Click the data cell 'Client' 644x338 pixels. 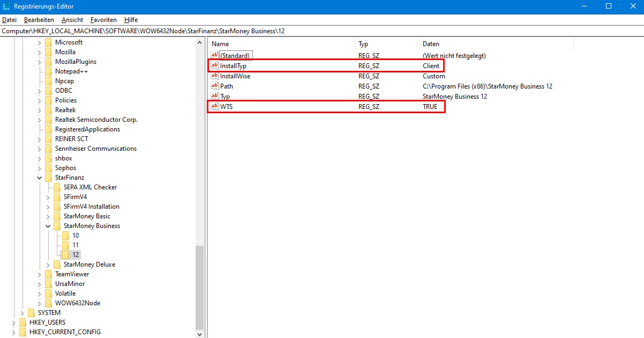tap(431, 66)
